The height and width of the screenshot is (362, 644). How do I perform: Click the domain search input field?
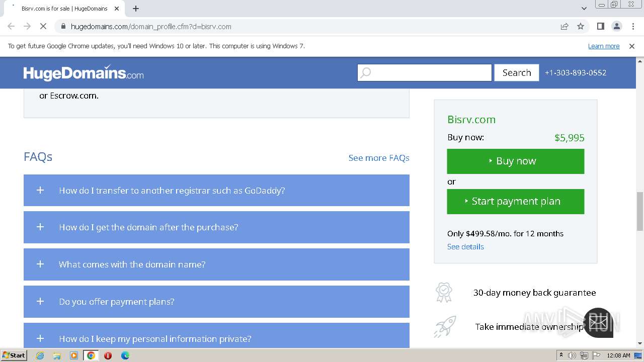[425, 73]
